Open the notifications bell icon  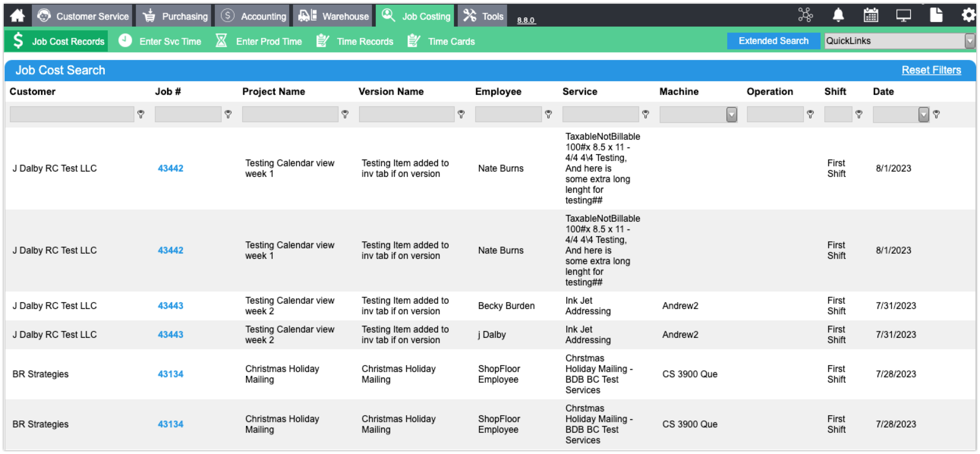click(x=838, y=15)
